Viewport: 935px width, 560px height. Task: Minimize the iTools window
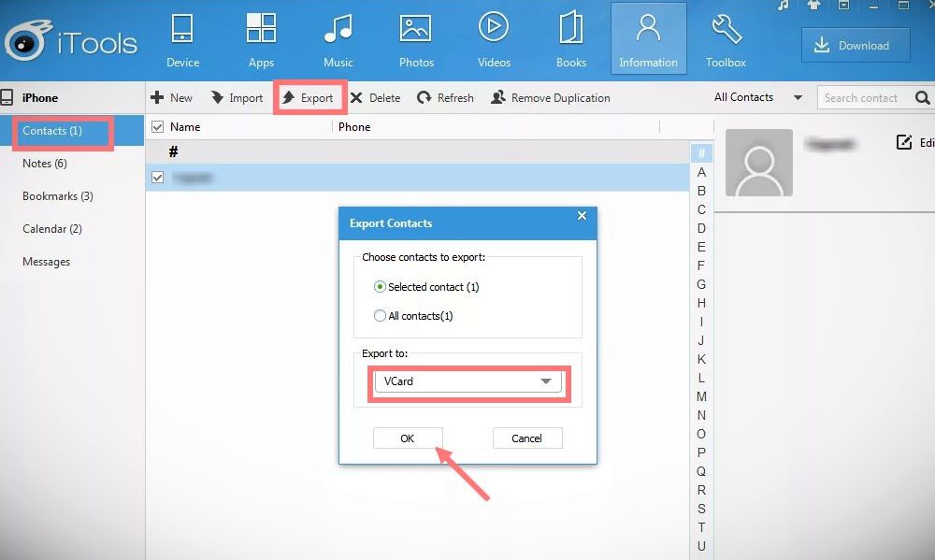pos(873,6)
